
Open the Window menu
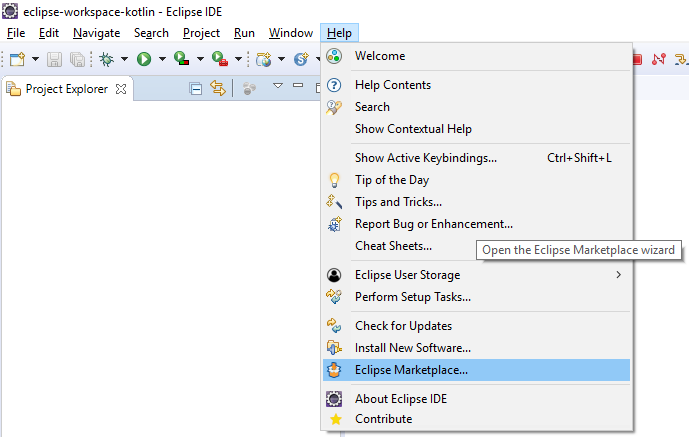[x=291, y=33]
